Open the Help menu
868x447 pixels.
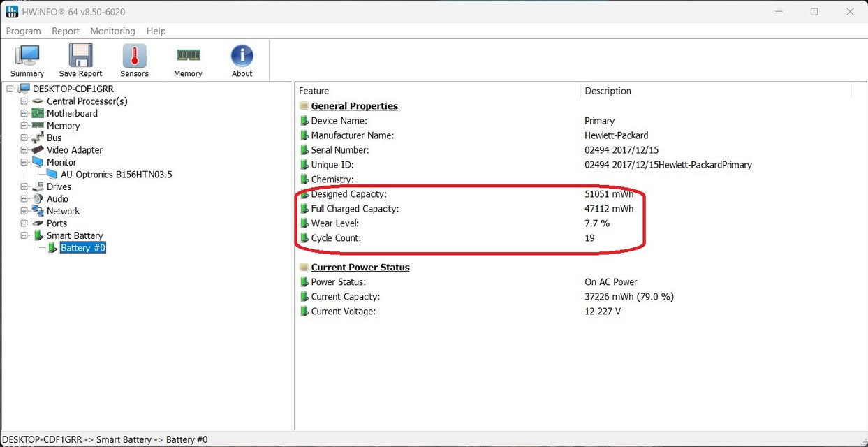(x=156, y=31)
